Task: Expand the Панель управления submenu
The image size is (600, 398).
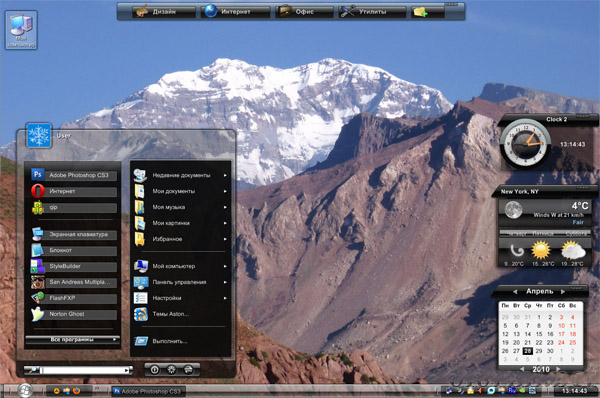Action: pyautogui.click(x=180, y=282)
